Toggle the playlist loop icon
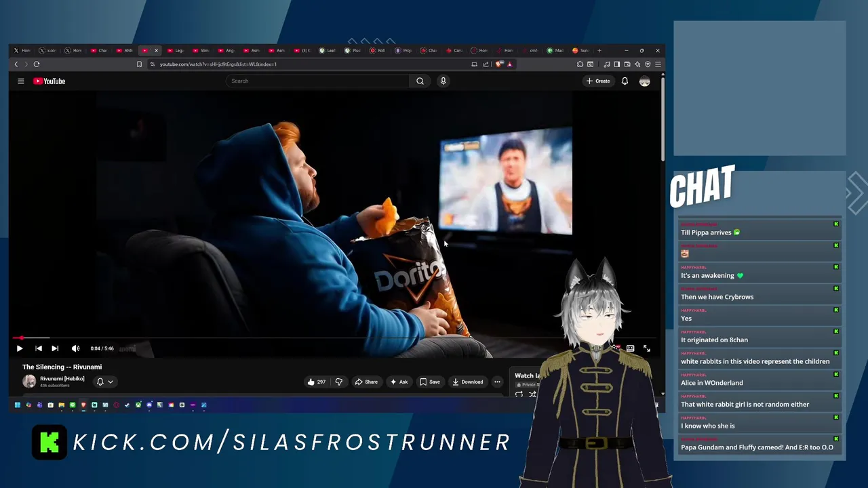This screenshot has height=488, width=868. [x=519, y=394]
